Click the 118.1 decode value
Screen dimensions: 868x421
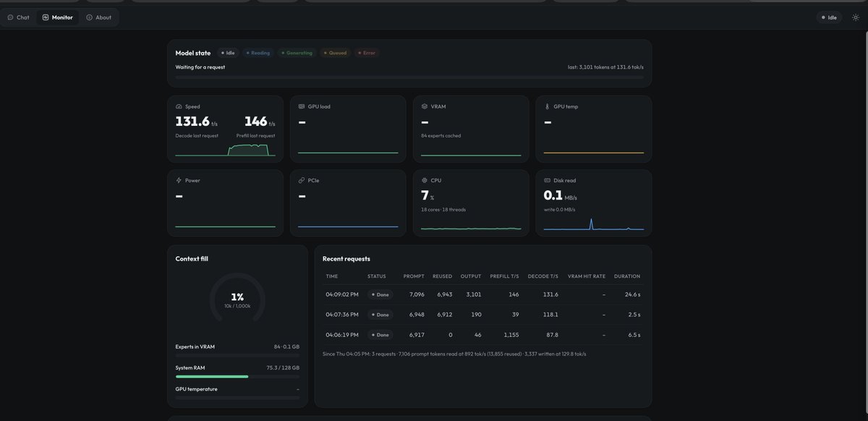tap(550, 315)
